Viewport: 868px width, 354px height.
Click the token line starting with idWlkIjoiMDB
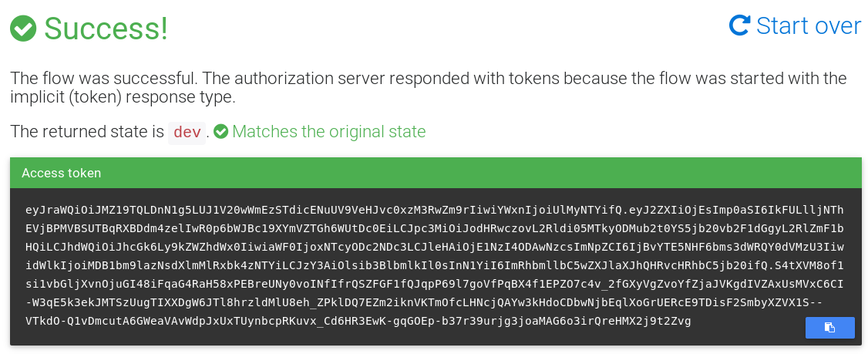tap(434, 265)
